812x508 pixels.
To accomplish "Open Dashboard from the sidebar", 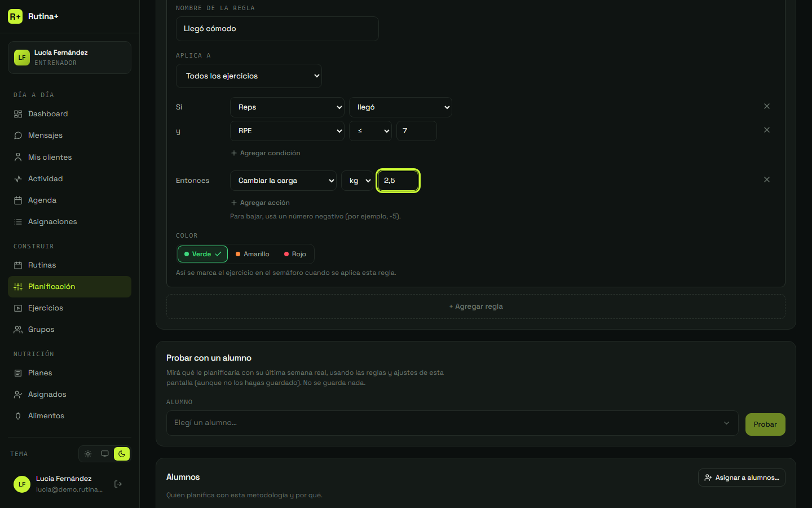I will click(69, 114).
